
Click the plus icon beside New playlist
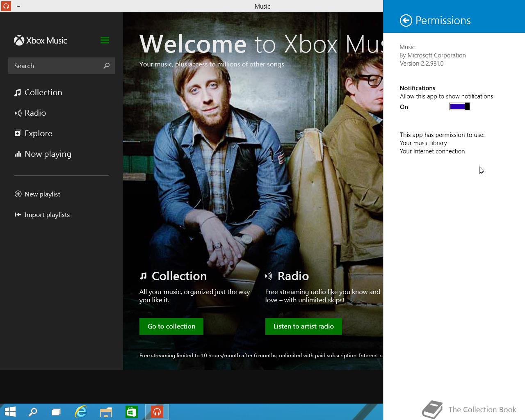tap(18, 194)
